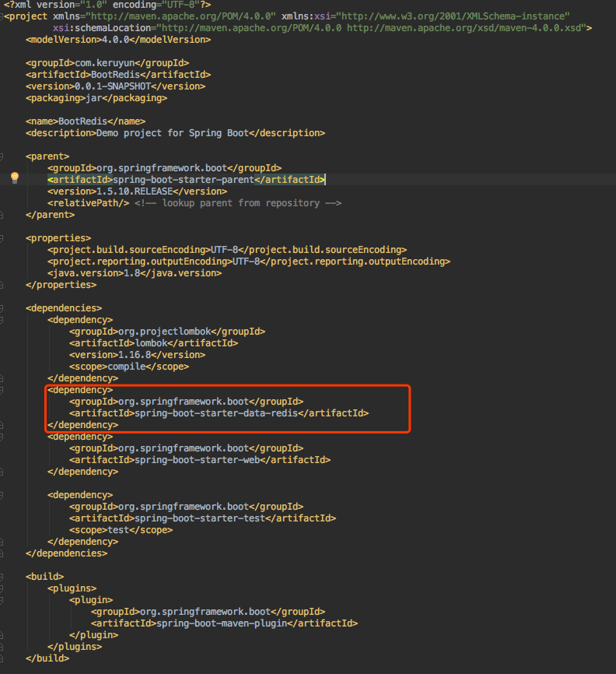
Task: Collapse the parent block fold marker
Action: click(2, 157)
